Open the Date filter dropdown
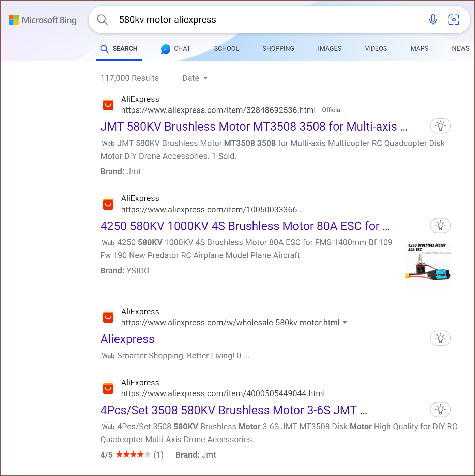 click(195, 78)
